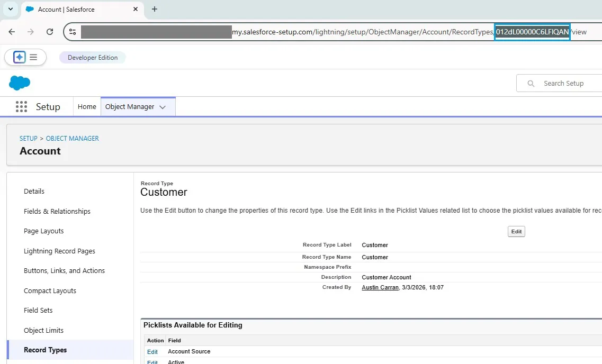The width and height of the screenshot is (602, 364).
Task: Open the App Launcher dots icon
Action: point(22,107)
